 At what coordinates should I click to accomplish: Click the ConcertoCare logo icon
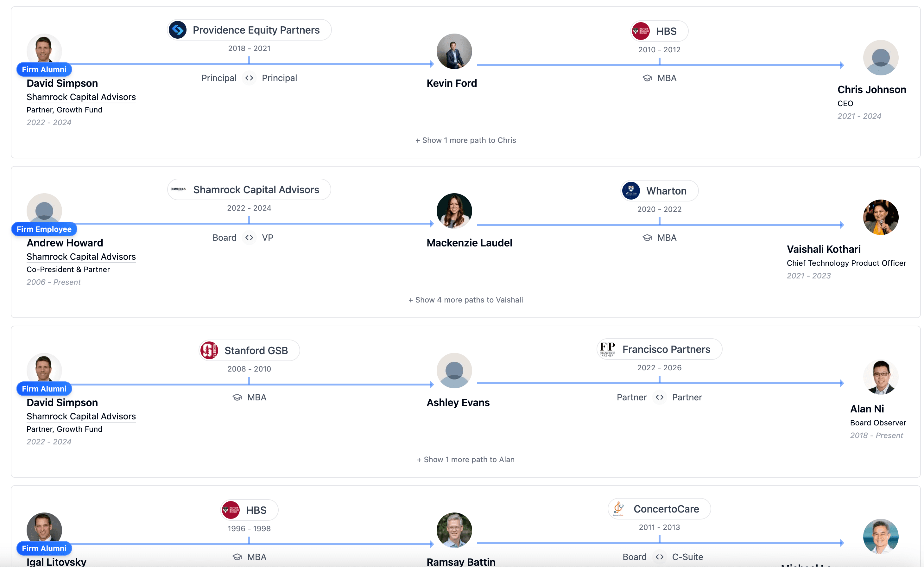(x=618, y=508)
